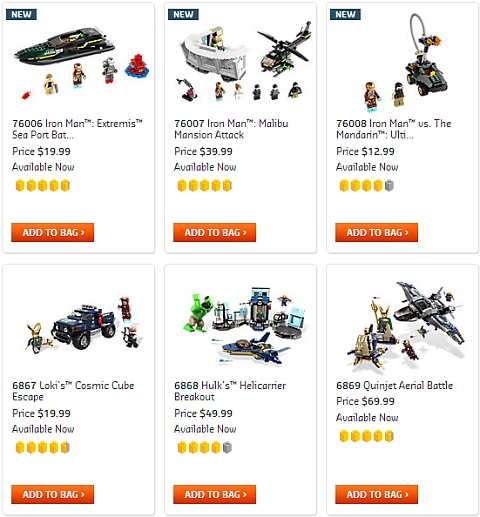Open the 76006 Iron Man Extremis title link

pyautogui.click(x=77, y=129)
